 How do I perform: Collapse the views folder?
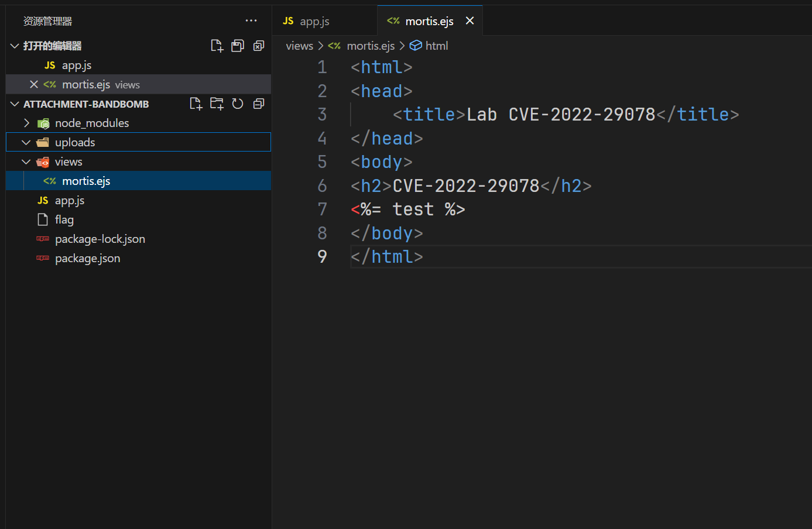tap(26, 162)
